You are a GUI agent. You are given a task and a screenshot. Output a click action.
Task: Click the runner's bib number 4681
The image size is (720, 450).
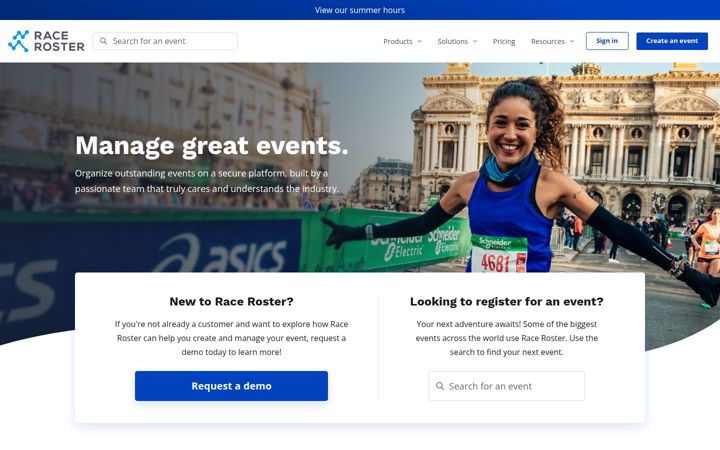(495, 263)
